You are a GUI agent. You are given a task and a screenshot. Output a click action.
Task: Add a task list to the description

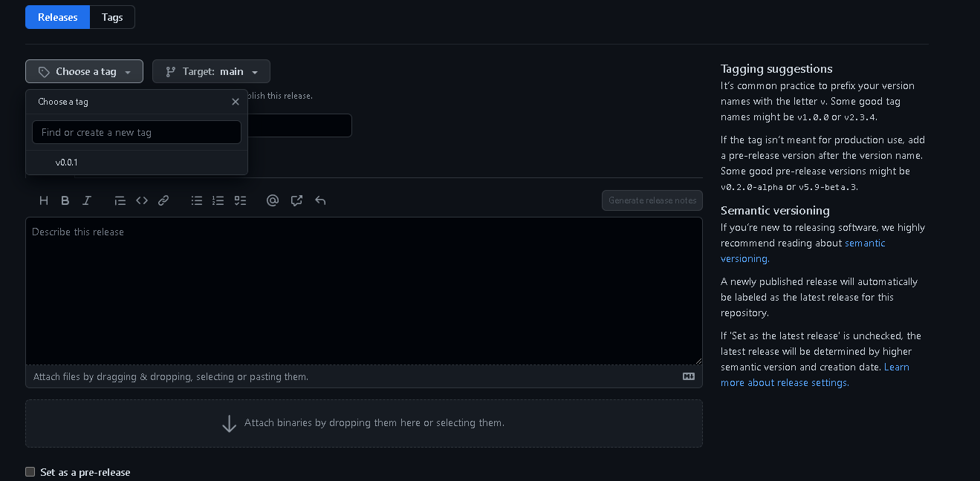[x=240, y=200]
